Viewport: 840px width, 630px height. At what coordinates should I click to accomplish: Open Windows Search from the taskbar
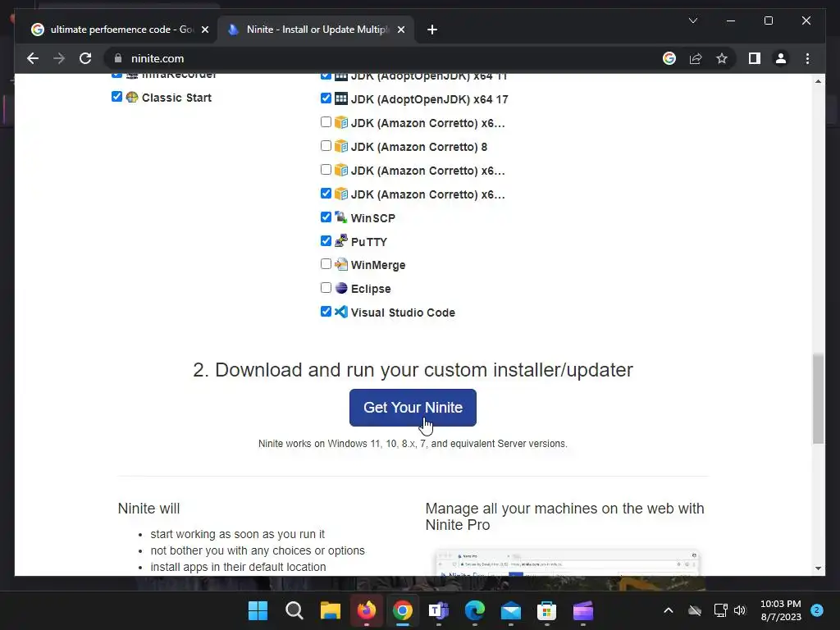point(294,610)
